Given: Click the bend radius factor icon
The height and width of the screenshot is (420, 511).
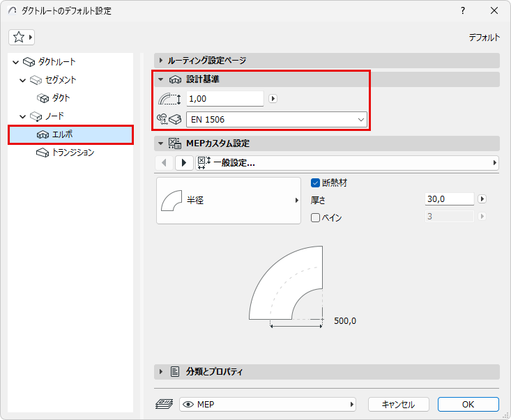Looking at the screenshot, I should point(169,99).
